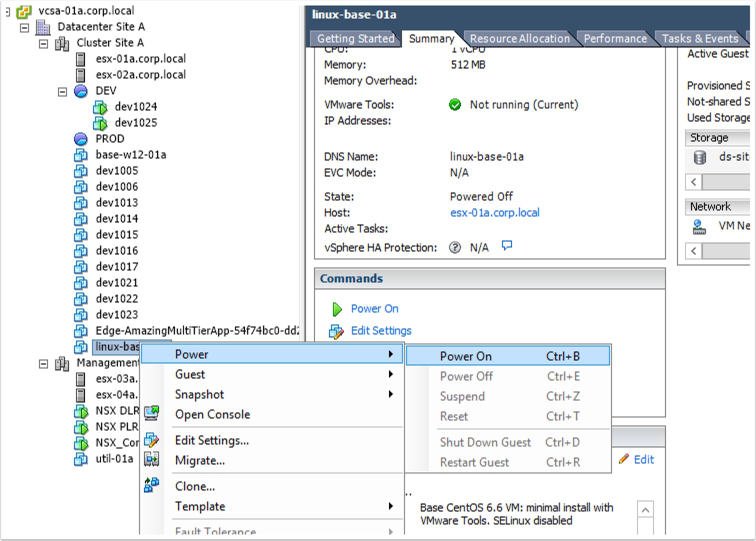This screenshot has height=541, width=756.
Task: Click the Edit link beside the pencil
Action: click(x=643, y=459)
